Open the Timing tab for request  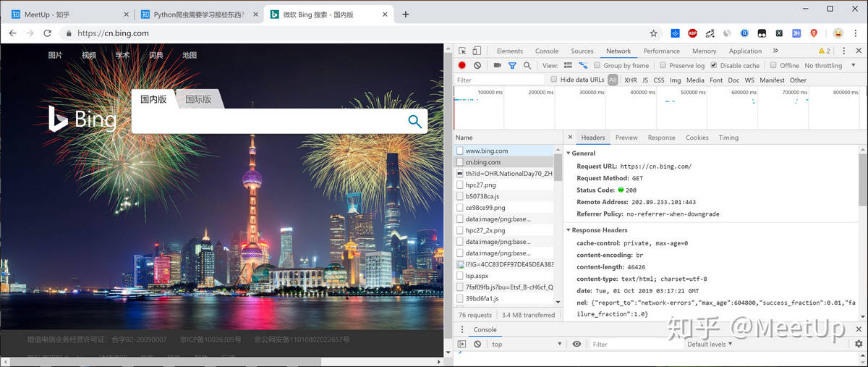pos(728,138)
